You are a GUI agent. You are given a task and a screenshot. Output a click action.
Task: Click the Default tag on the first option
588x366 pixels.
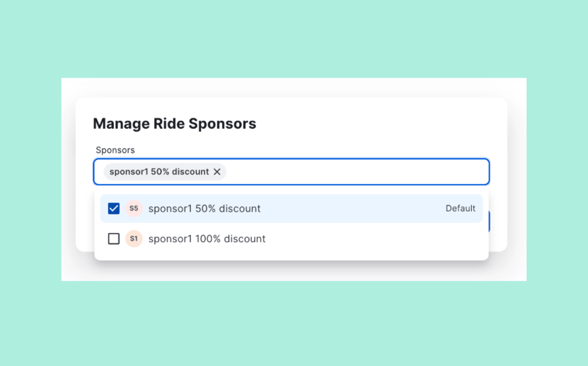461,209
